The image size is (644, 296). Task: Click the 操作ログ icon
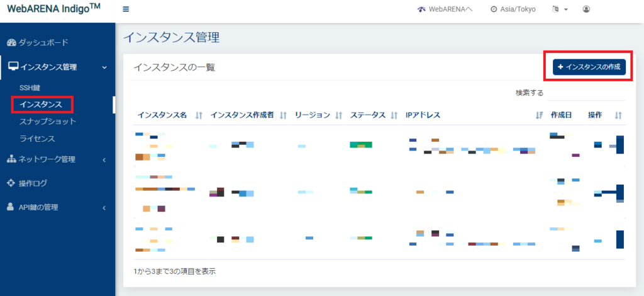pyautogui.click(x=11, y=183)
